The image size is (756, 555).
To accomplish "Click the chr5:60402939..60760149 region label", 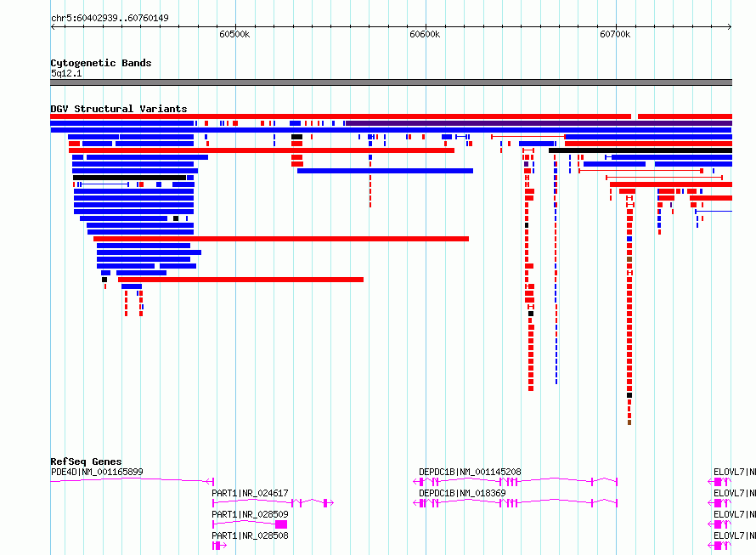I will [110, 19].
